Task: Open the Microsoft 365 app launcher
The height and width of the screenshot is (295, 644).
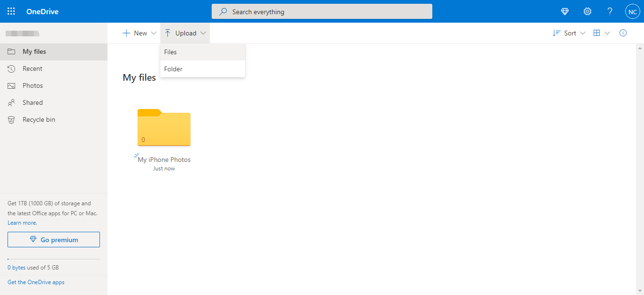Action: [11, 11]
